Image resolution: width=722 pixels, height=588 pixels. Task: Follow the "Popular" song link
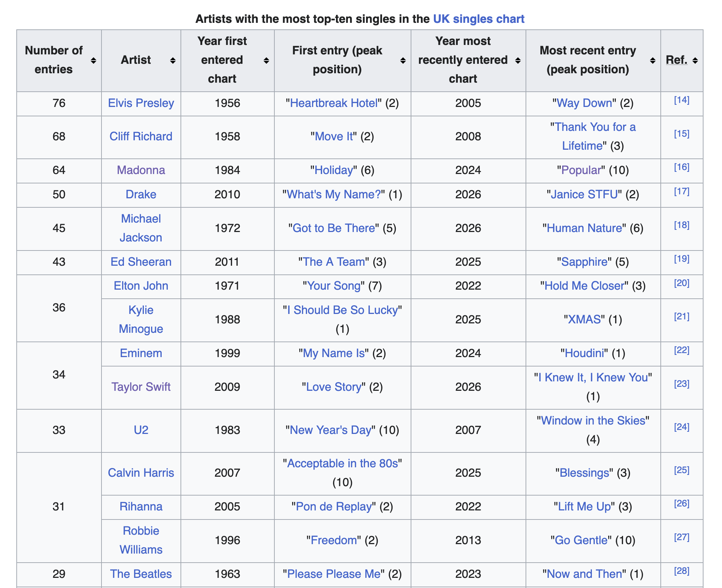click(581, 170)
